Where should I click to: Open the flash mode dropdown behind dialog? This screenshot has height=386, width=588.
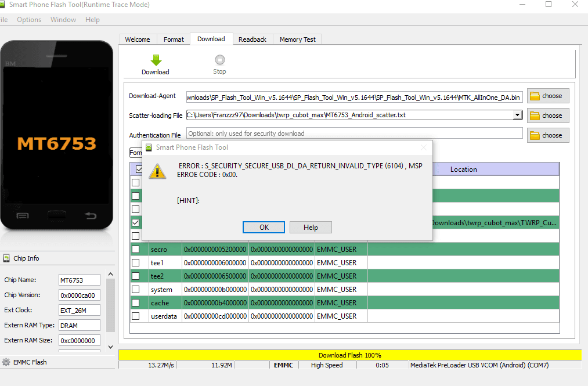tap(136, 152)
